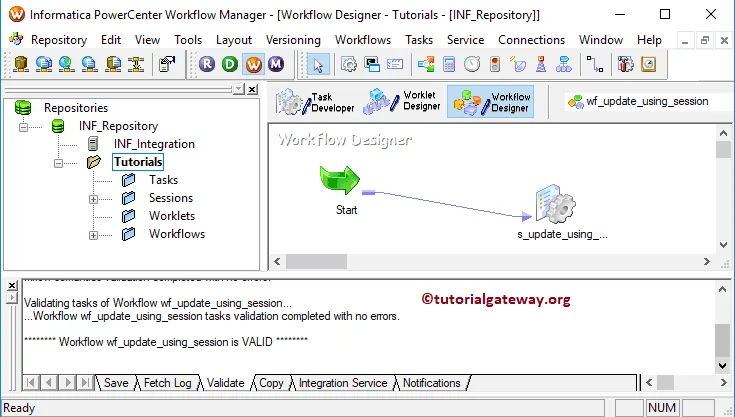Select the s_update_using_ session task
This screenshot has height=417, width=735.
coord(555,203)
